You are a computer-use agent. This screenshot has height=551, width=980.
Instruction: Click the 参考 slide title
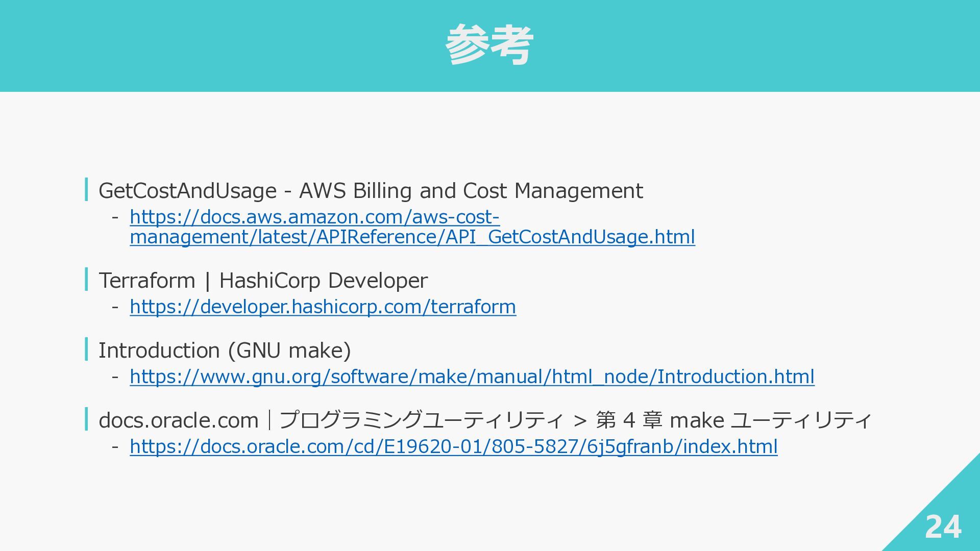[489, 45]
